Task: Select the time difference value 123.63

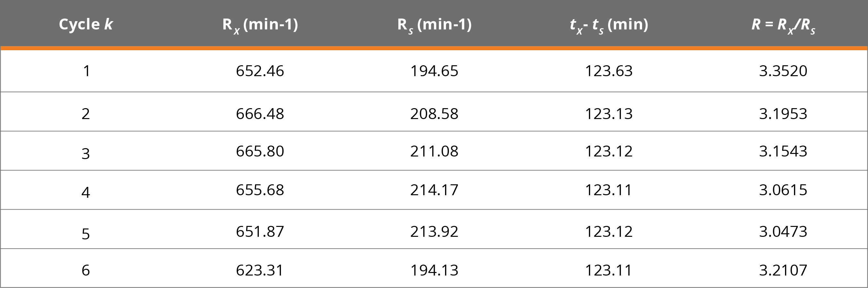Action: [608, 71]
